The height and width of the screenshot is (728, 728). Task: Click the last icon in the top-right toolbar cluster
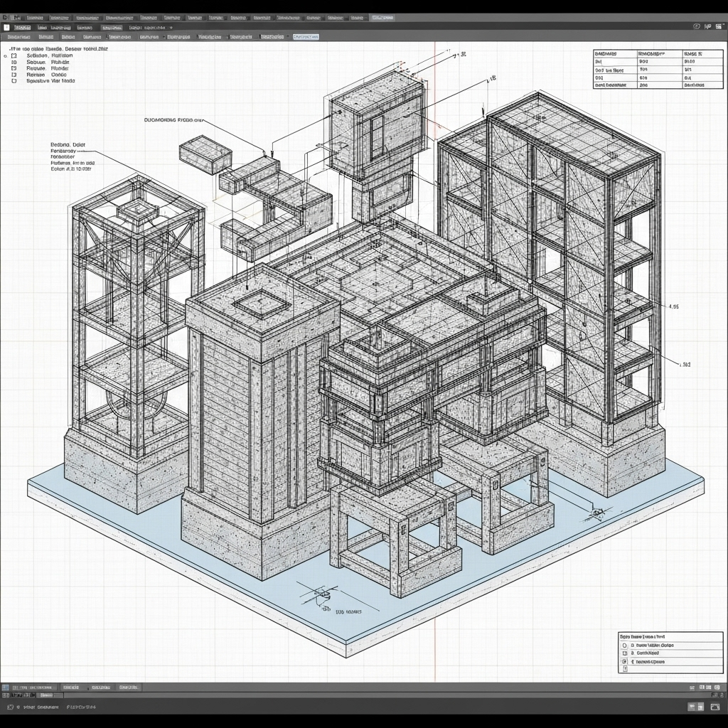coord(719,26)
